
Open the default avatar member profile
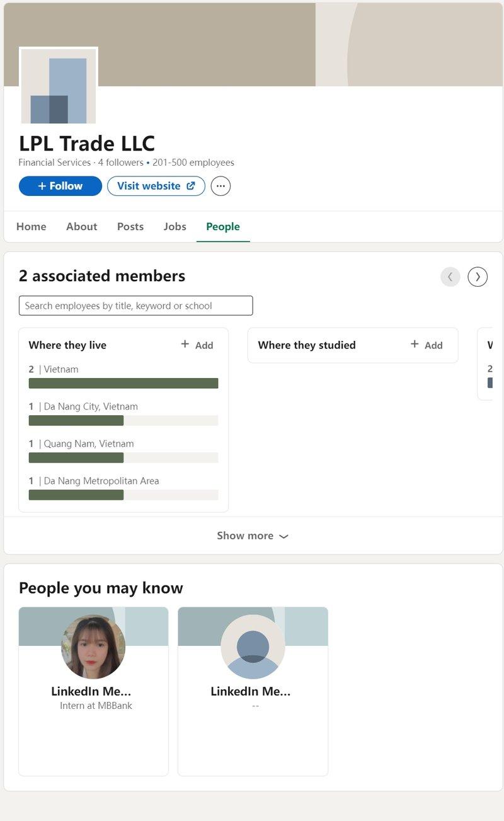(253, 647)
